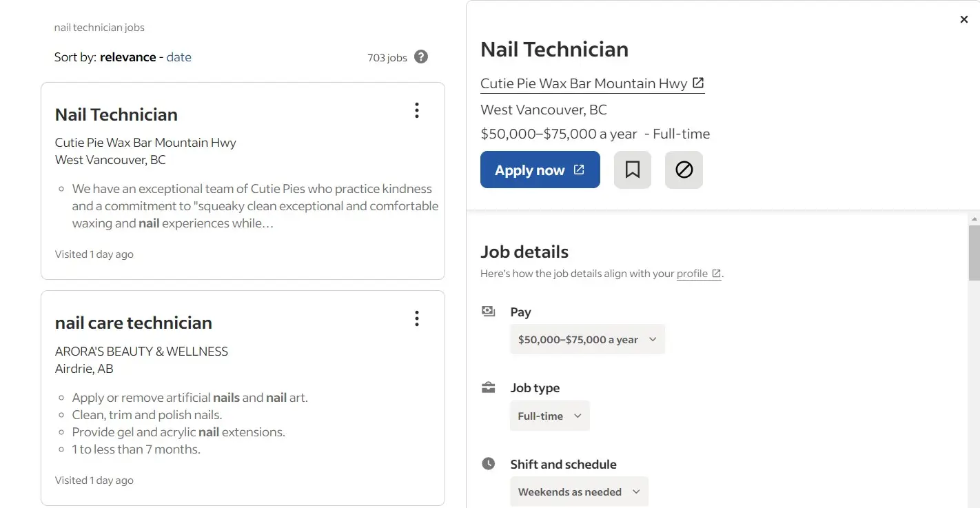Image resolution: width=980 pixels, height=508 pixels.
Task: Expand the Full-time job type dropdown
Action: click(550, 416)
